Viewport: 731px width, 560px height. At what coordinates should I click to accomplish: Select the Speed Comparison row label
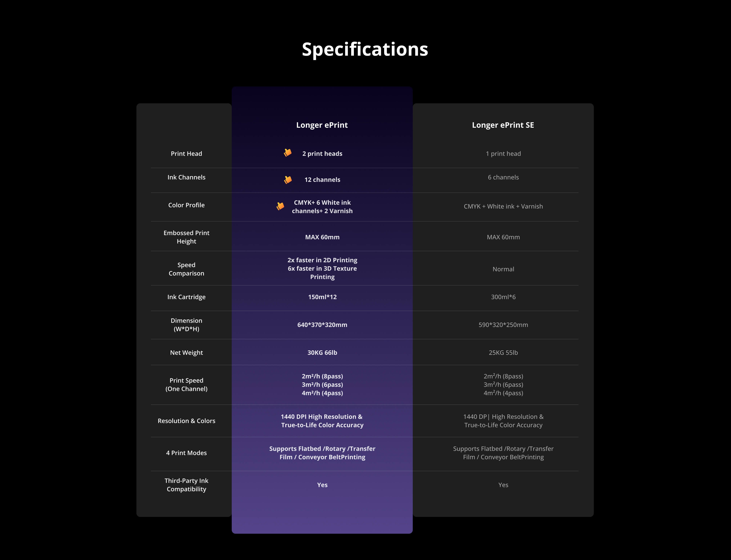point(186,269)
